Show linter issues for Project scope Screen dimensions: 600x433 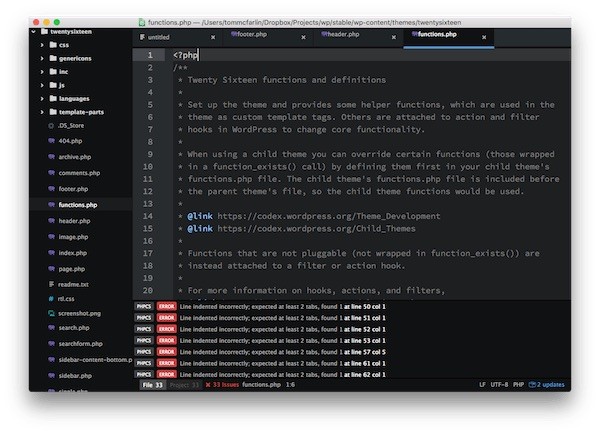click(184, 385)
